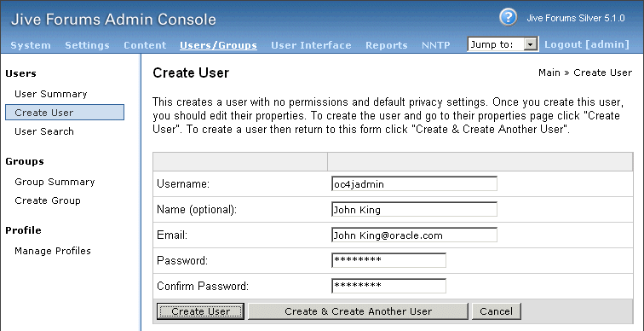Click the Confirm Password field
The image size is (644, 331).
point(388,286)
